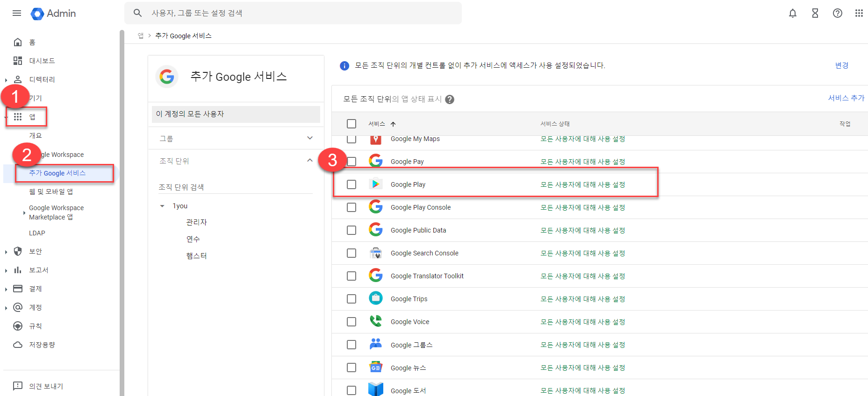
Task: Check the Google Public Data checkbox
Action: click(x=352, y=230)
